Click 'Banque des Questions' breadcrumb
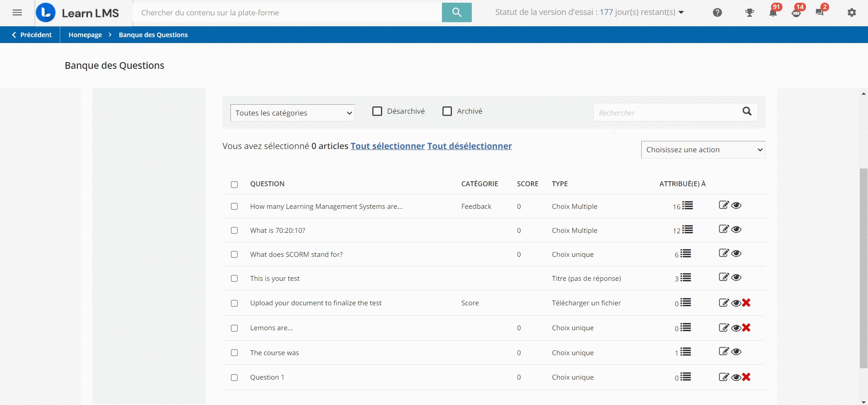This screenshot has width=868, height=405. (153, 35)
